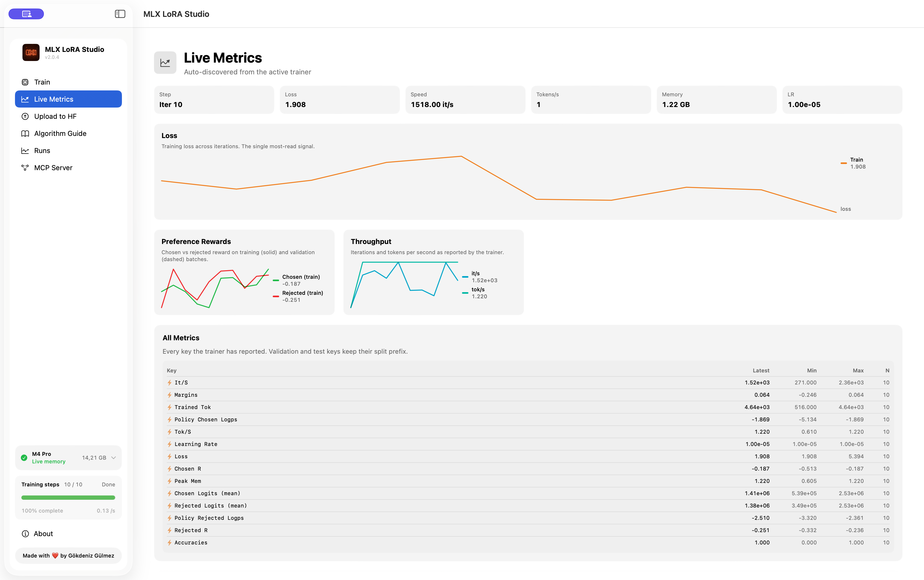
Task: Select Live Metrics in the sidebar
Action: (x=68, y=99)
